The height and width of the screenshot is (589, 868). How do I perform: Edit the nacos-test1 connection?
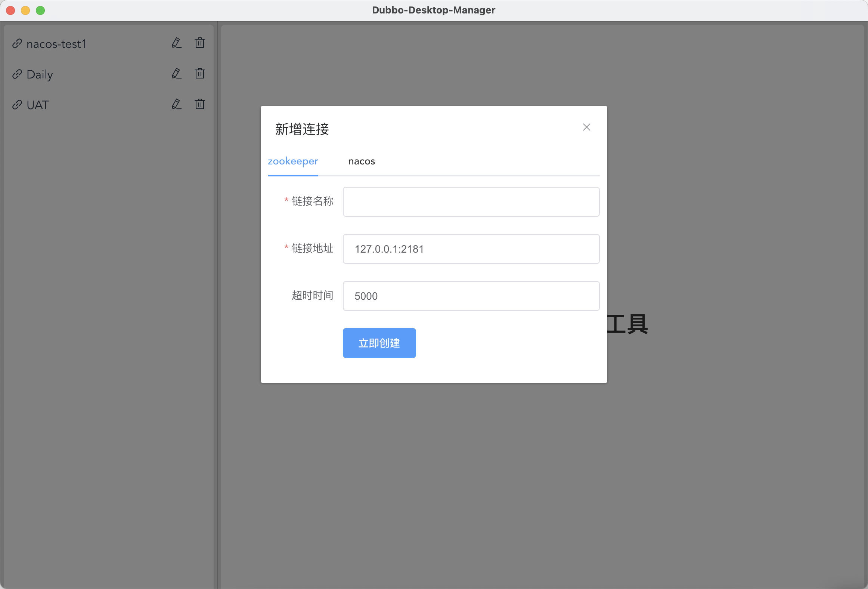[177, 43]
